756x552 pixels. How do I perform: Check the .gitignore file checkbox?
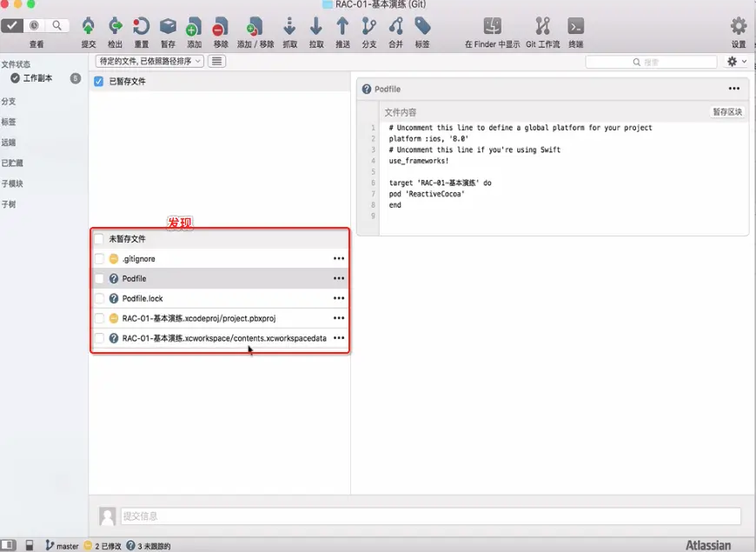coord(99,259)
